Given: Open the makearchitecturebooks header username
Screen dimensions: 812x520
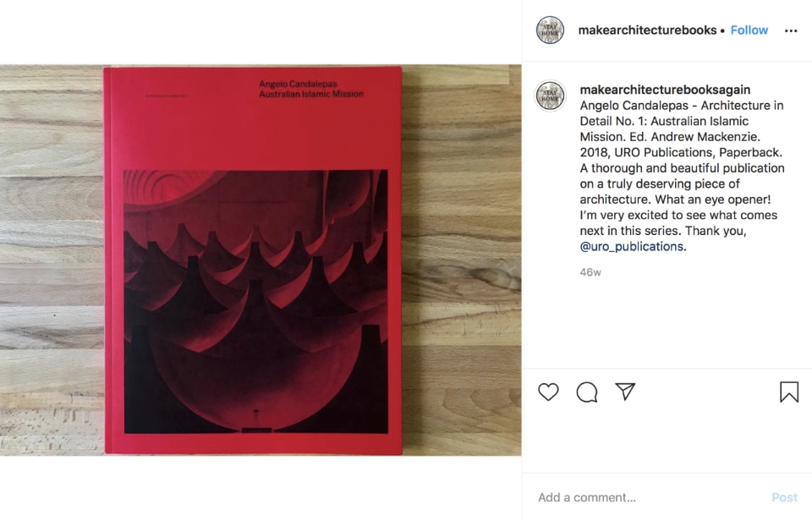Looking at the screenshot, I should (x=647, y=30).
